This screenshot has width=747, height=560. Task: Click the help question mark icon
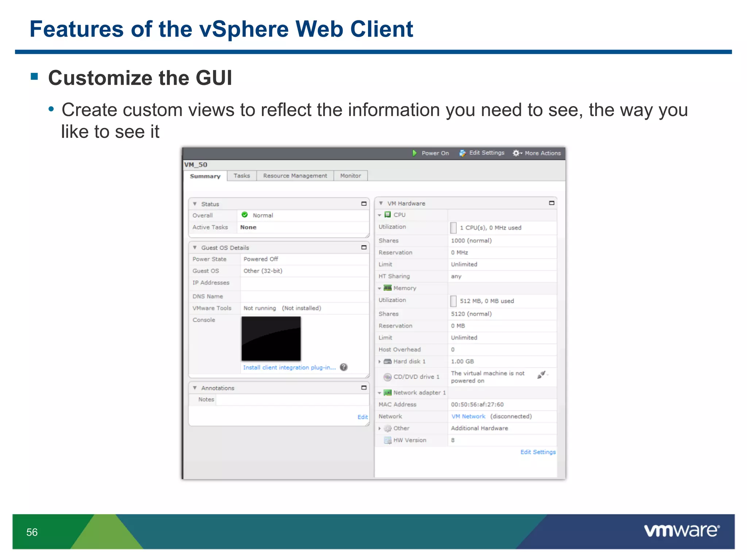(x=344, y=367)
